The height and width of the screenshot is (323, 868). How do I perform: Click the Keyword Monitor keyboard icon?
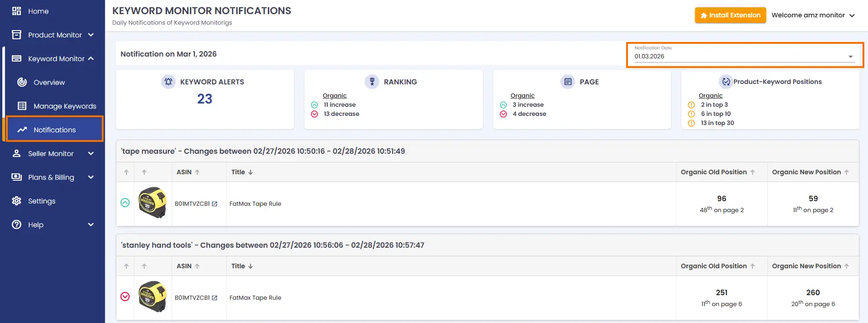[x=16, y=58]
